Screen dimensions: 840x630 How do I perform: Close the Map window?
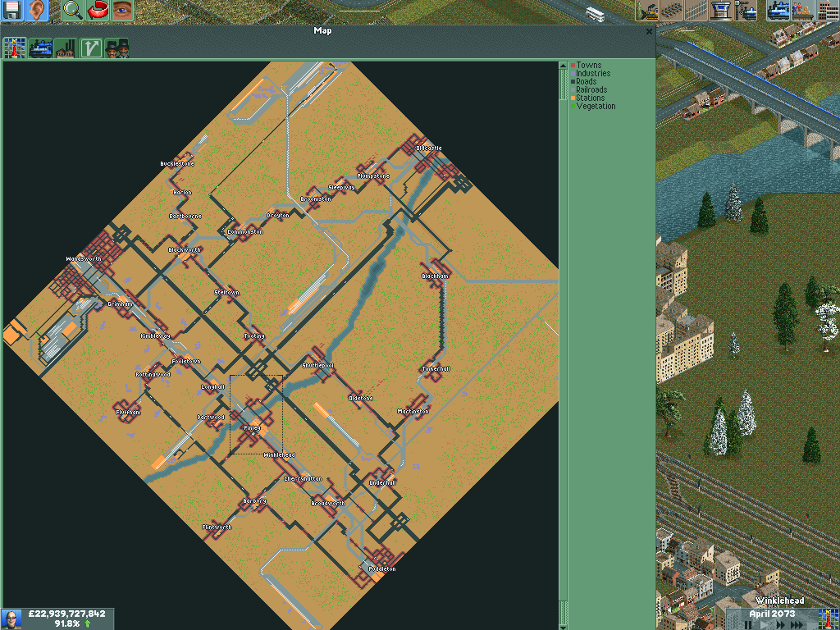[x=650, y=32]
